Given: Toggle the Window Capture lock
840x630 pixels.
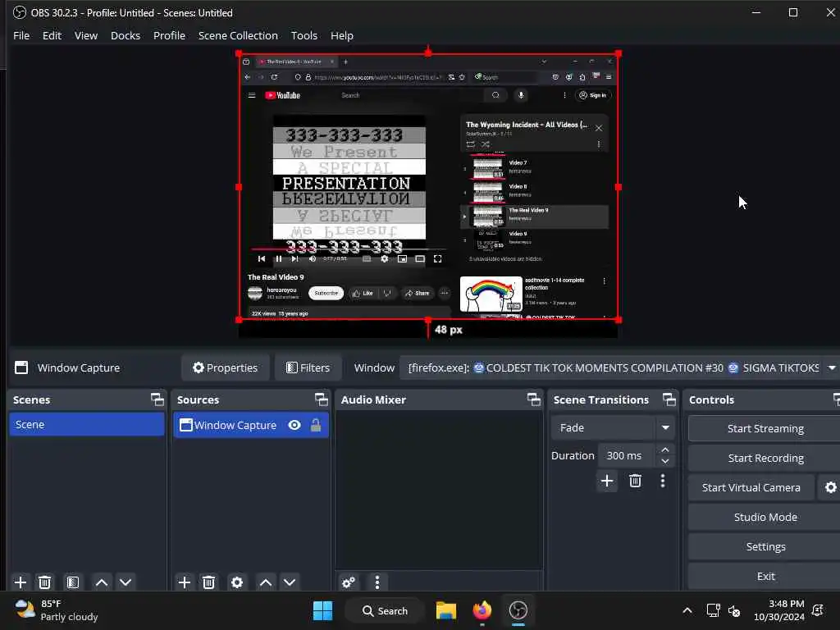Looking at the screenshot, I should click(x=316, y=425).
